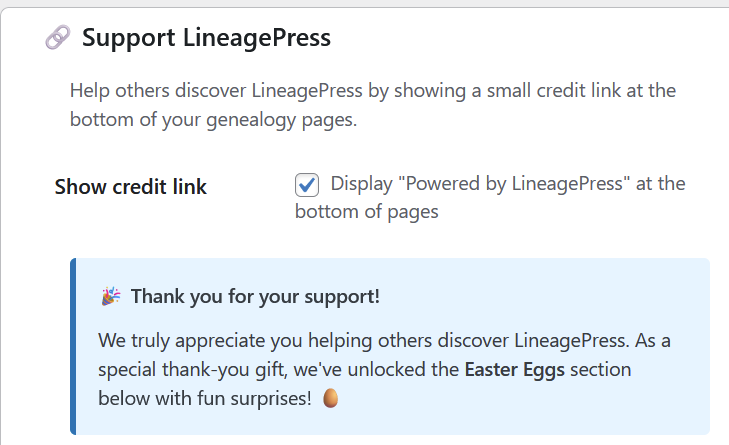Click the "bottom of pages" label line
Image resolution: width=729 pixels, height=445 pixels.
click(x=366, y=212)
